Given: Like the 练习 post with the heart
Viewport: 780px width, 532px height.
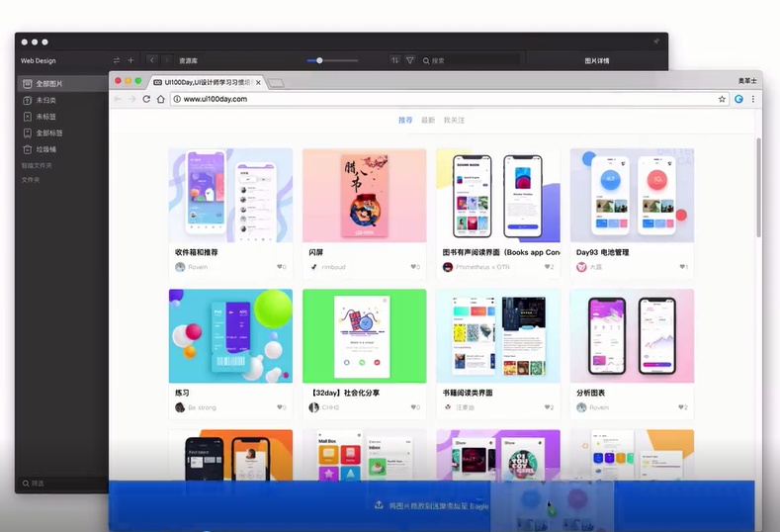Looking at the screenshot, I should pos(280,407).
